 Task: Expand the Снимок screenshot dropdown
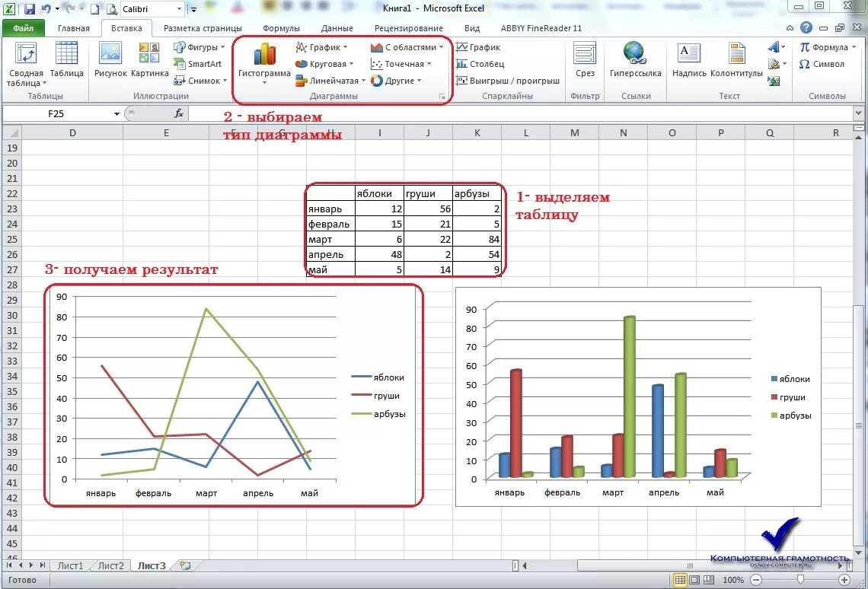(225, 80)
